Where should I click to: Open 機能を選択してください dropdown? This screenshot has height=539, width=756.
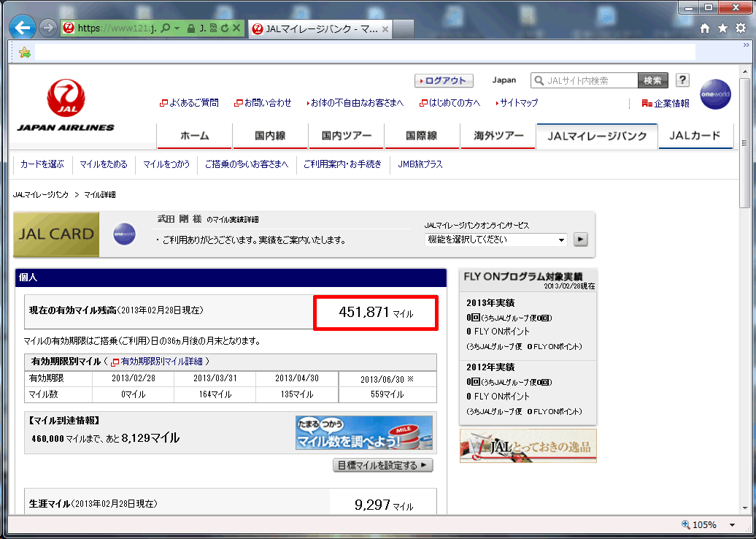(495, 240)
